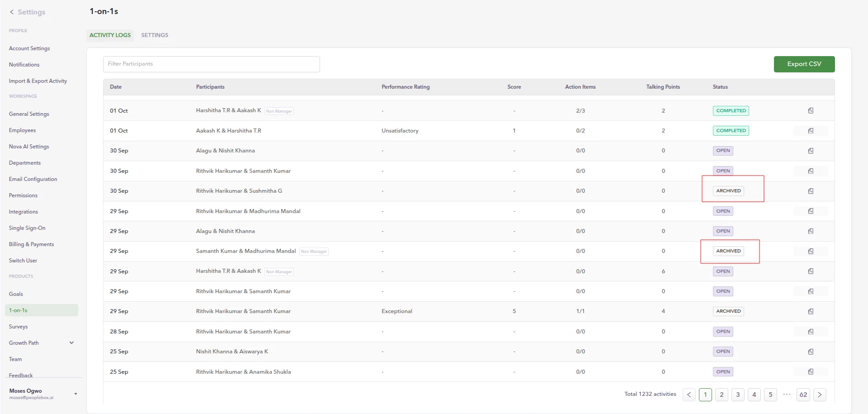Viewport: 868px width, 414px height.
Task: Switch to the SETTINGS tab
Action: tap(155, 35)
